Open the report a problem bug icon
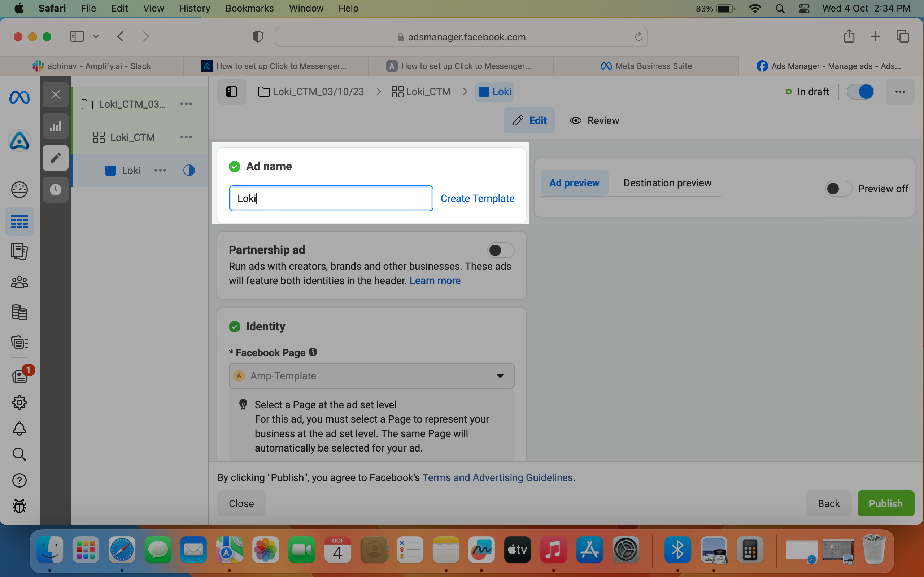924x577 pixels. [19, 506]
